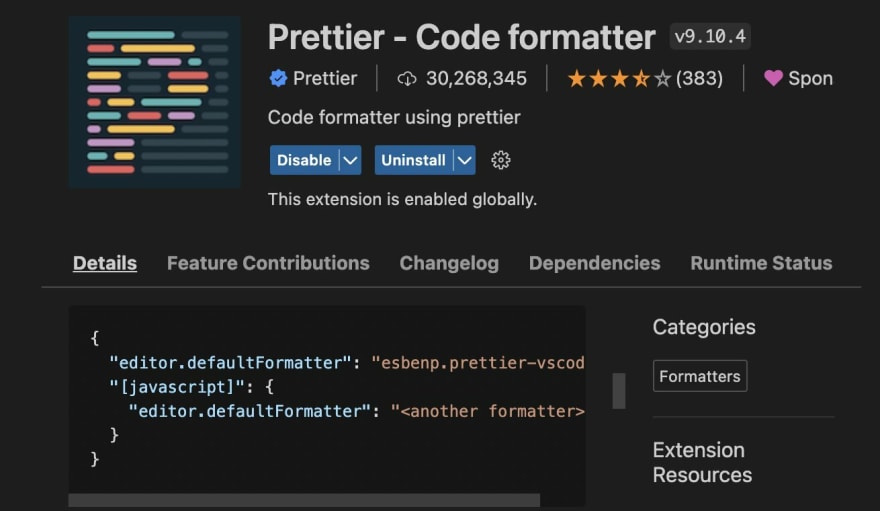
Task: Click the vertical scrollbar thumb of details
Action: pos(618,390)
